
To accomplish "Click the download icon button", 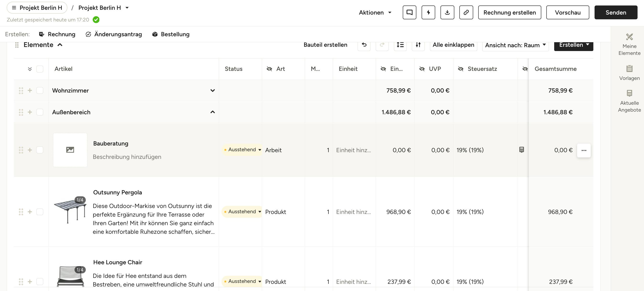I will pos(447,12).
